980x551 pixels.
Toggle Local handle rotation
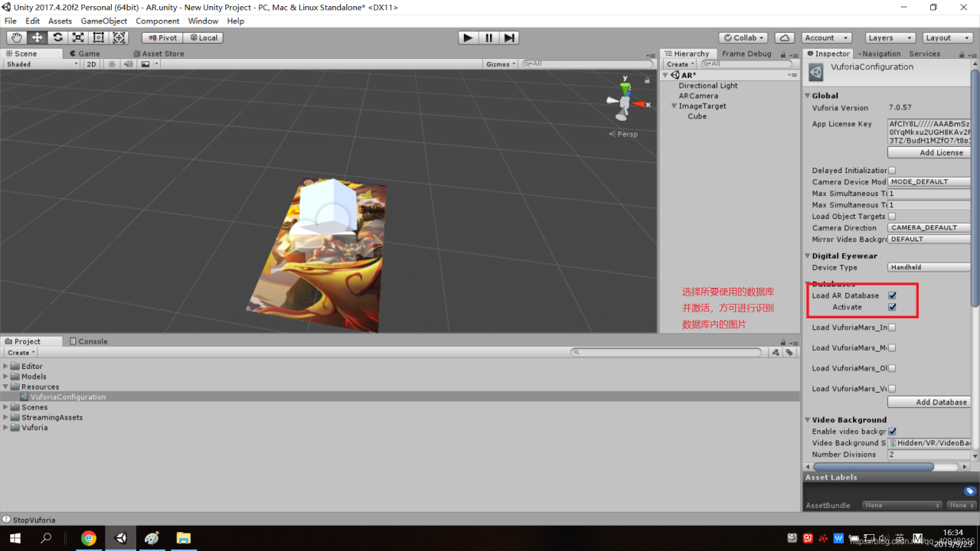point(204,37)
